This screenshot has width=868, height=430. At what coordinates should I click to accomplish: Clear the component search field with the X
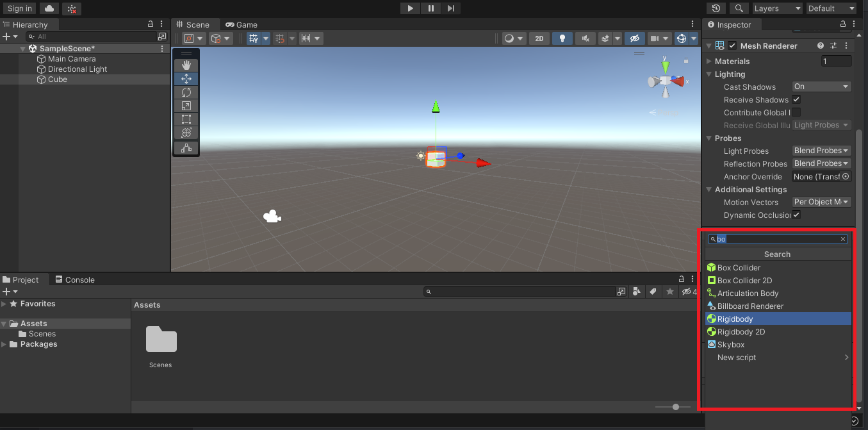click(842, 239)
